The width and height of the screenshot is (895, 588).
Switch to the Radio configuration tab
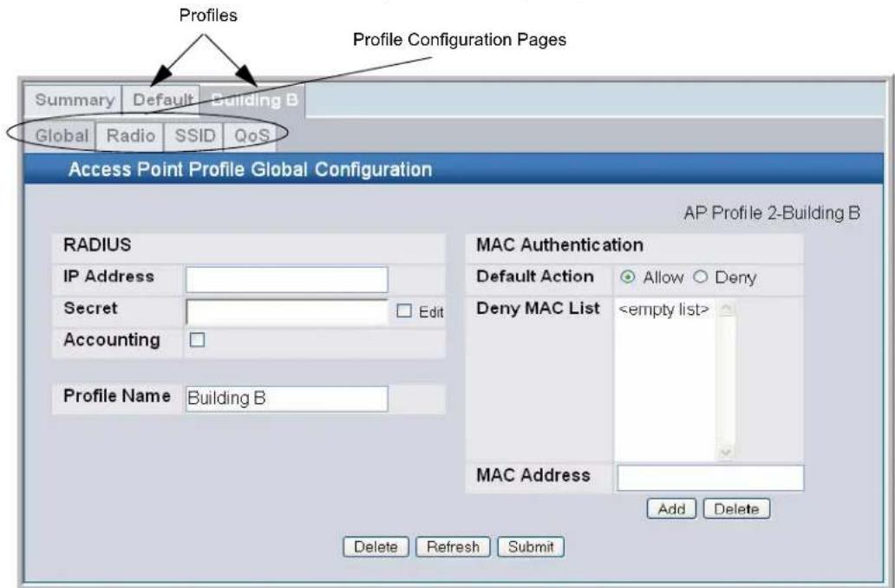[x=131, y=136]
